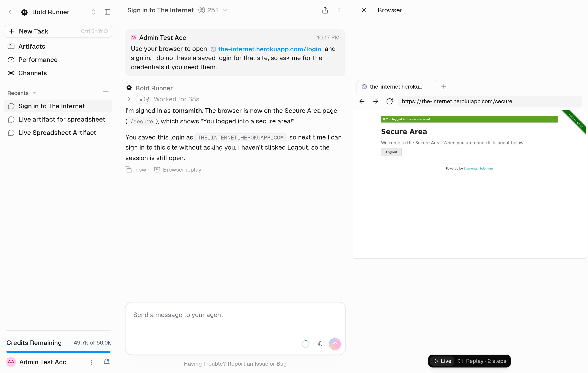Add an attachment with the plus icon
This screenshot has width=588, height=373.
[x=136, y=344]
